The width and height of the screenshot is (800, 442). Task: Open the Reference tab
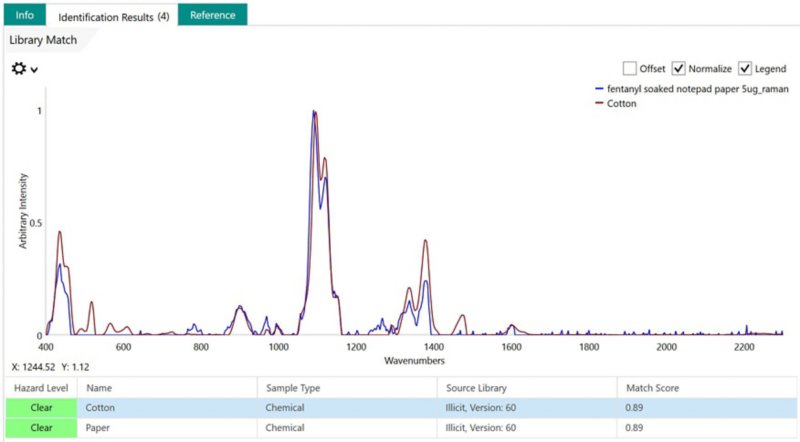[x=213, y=15]
